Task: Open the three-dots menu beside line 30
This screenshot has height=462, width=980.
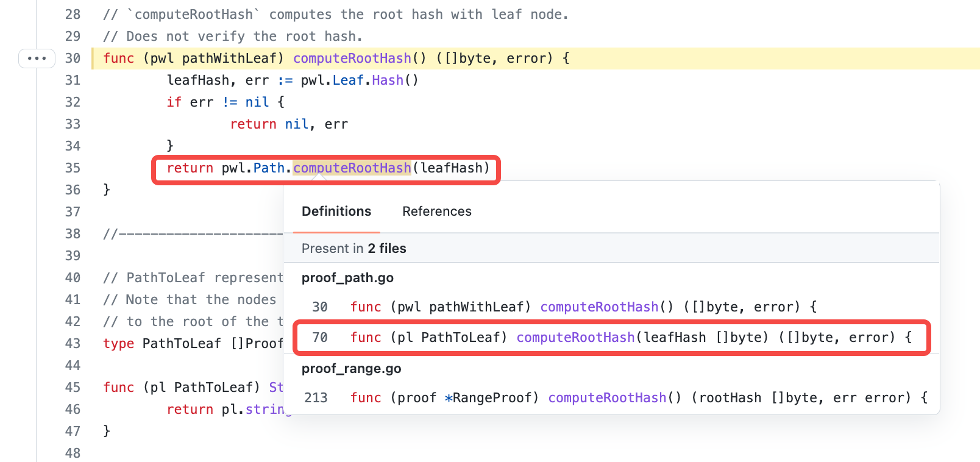Action: pos(37,59)
